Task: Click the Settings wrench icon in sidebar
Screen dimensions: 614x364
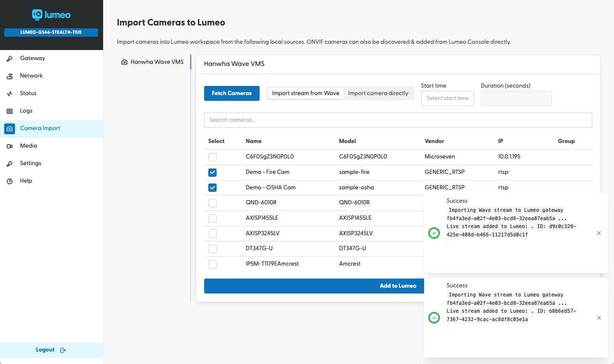Action: 10,163
